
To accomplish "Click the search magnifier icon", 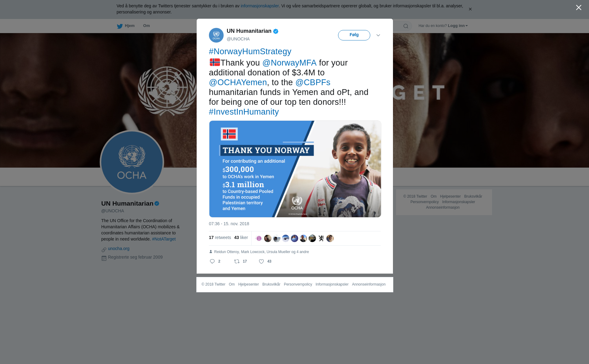I will 406,26.
